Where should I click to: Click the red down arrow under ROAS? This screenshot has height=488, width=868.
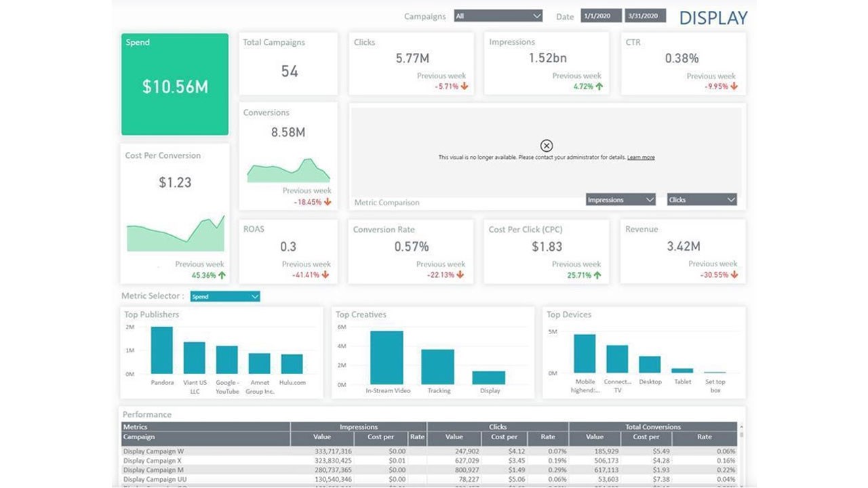(x=325, y=275)
